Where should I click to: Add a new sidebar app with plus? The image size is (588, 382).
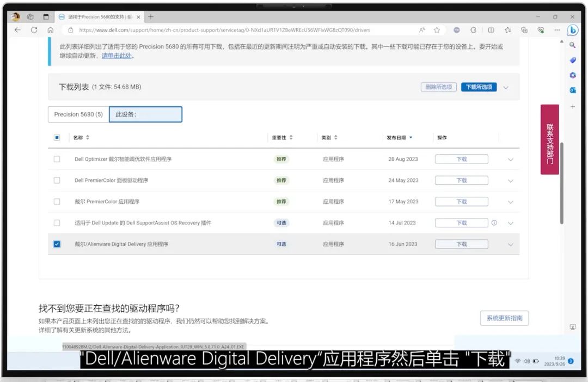coord(573,107)
